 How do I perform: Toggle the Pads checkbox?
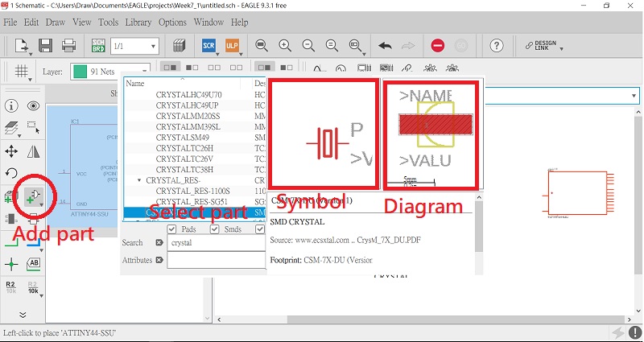point(171,229)
